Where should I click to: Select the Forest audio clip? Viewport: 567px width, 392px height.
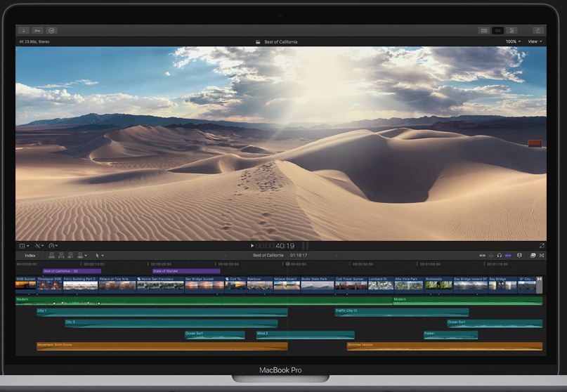point(450,335)
